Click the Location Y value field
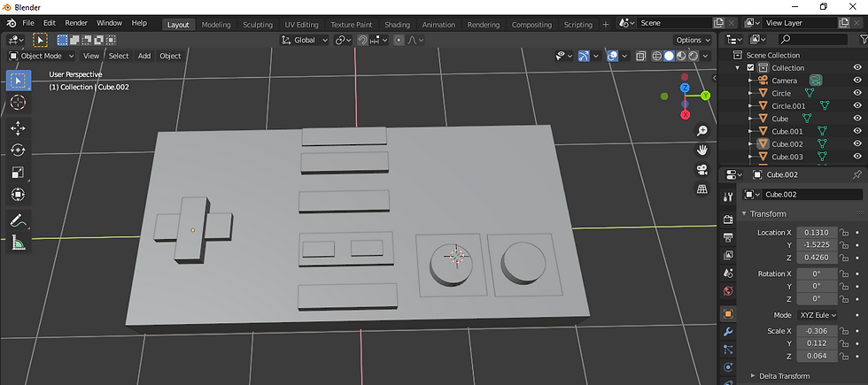 pos(817,244)
